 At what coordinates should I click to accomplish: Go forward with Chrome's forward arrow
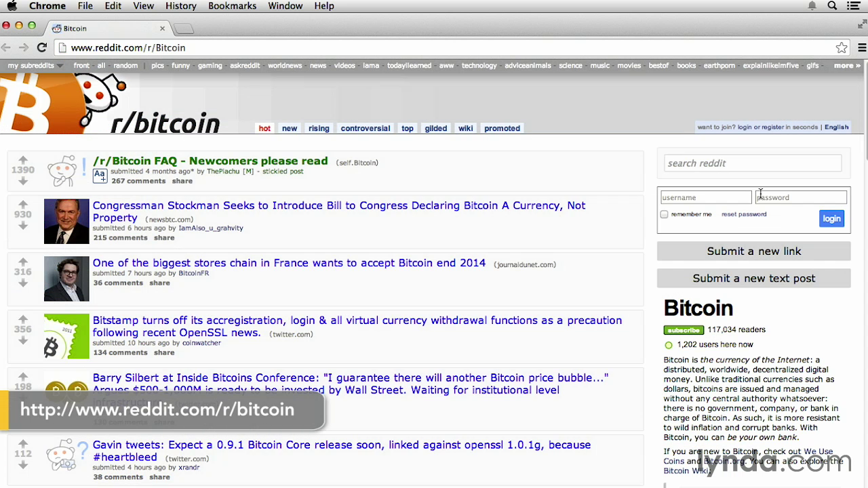[24, 47]
